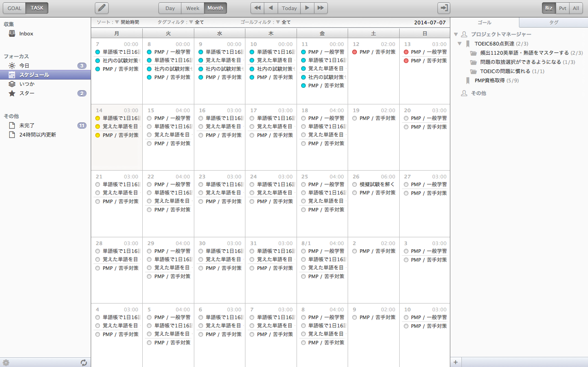This screenshot has width=588, height=367.
Task: Go to previous period with left arrow
Action: 271,8
